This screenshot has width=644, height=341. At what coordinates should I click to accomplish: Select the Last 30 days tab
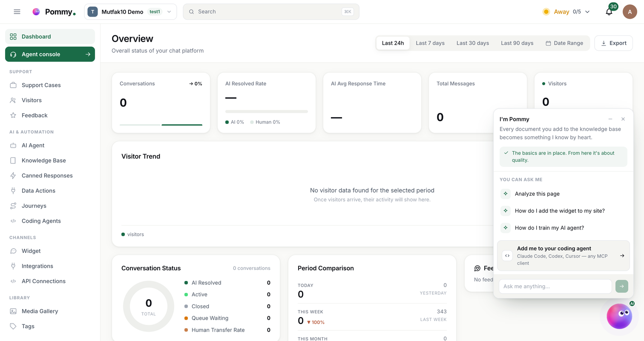coord(473,43)
